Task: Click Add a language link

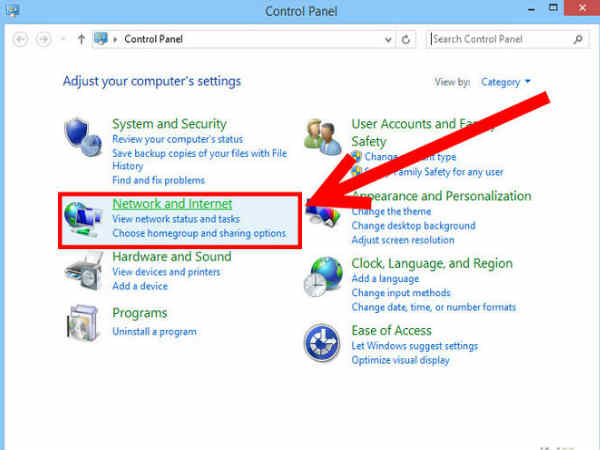Action: (x=385, y=279)
